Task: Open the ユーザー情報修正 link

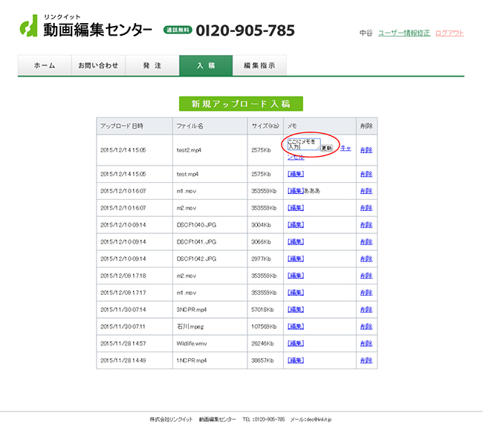Action: pos(403,33)
